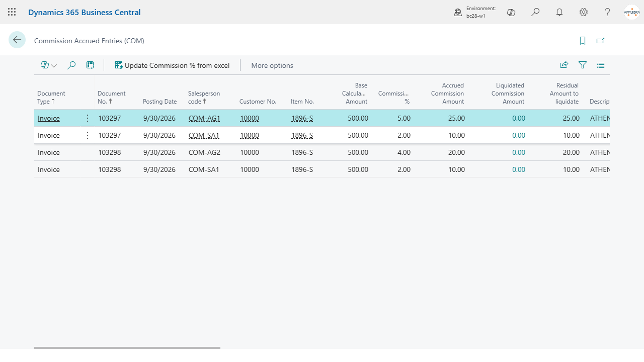Click the Liquidated Commission Amount column header
The image size is (644, 362).
[508, 94]
